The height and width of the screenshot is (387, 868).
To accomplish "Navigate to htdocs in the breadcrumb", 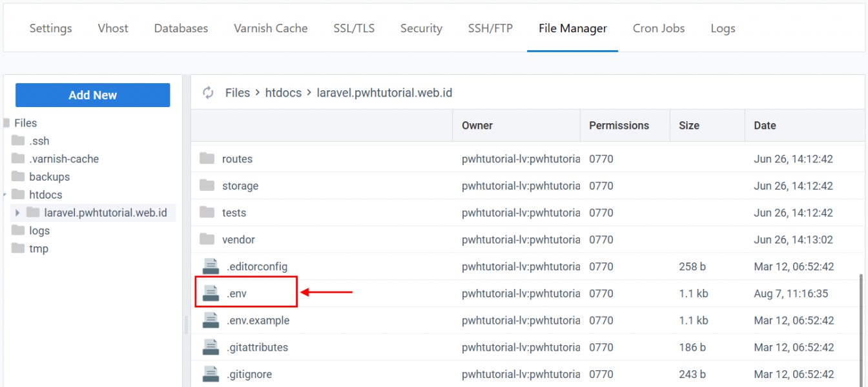I will (283, 93).
